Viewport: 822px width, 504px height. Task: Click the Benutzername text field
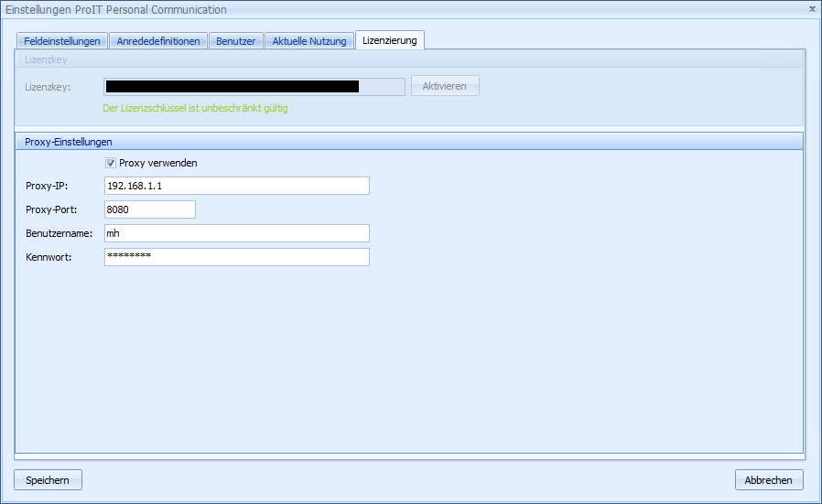coord(236,233)
